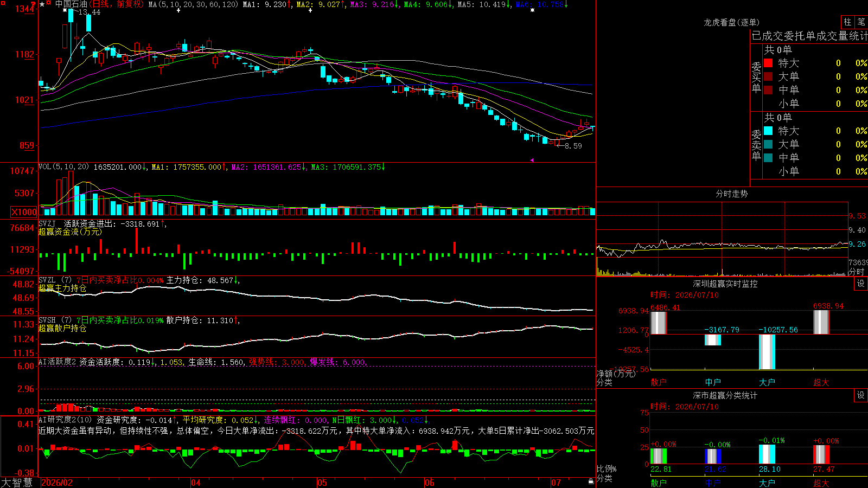868x488 pixels.
Task: Switch display to 笔 tick mode
Action: (861, 22)
